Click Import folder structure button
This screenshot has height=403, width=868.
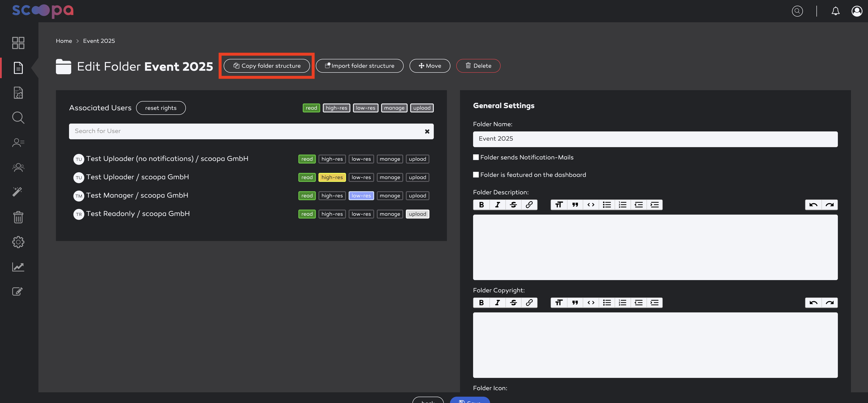click(360, 66)
